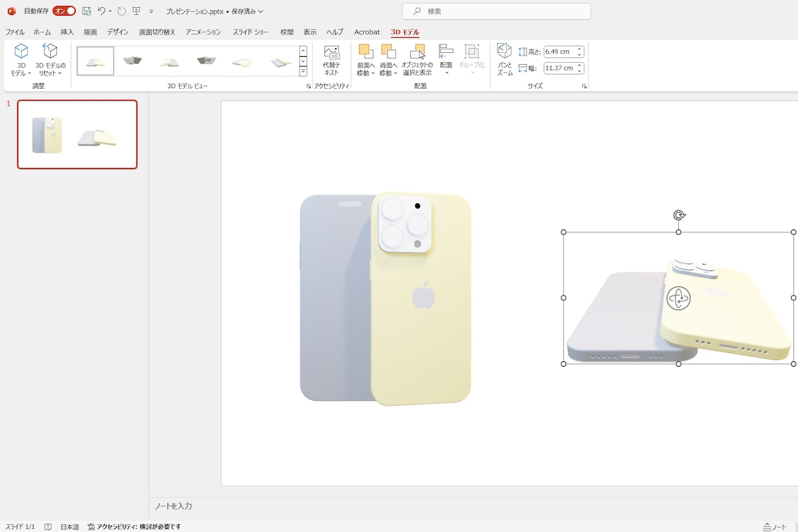
Task: Click the 高さ height input field
Action: tap(559, 52)
